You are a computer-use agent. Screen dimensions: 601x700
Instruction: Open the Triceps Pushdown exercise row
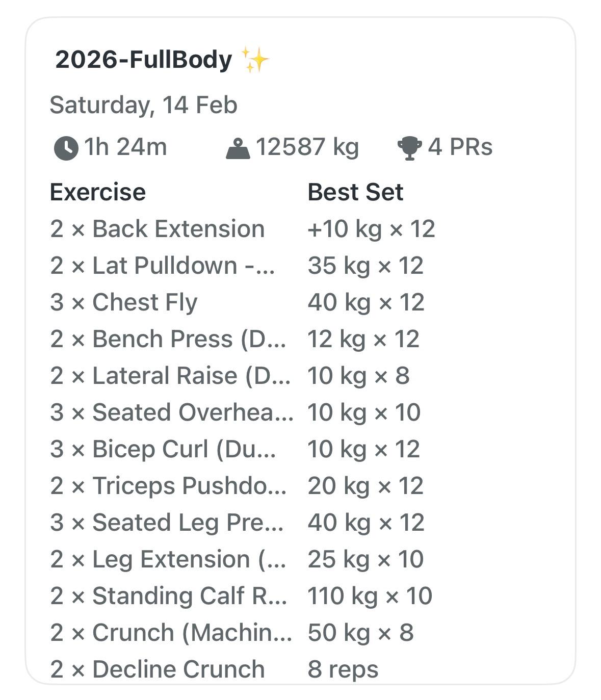click(x=168, y=486)
